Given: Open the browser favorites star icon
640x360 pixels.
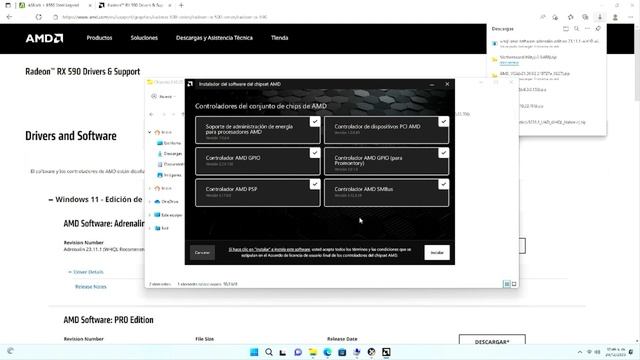Looking at the screenshot, I should click(570, 17).
